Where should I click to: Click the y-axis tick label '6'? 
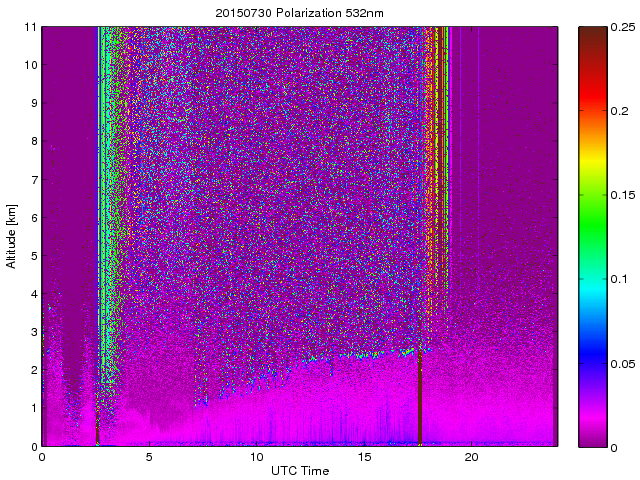click(33, 218)
